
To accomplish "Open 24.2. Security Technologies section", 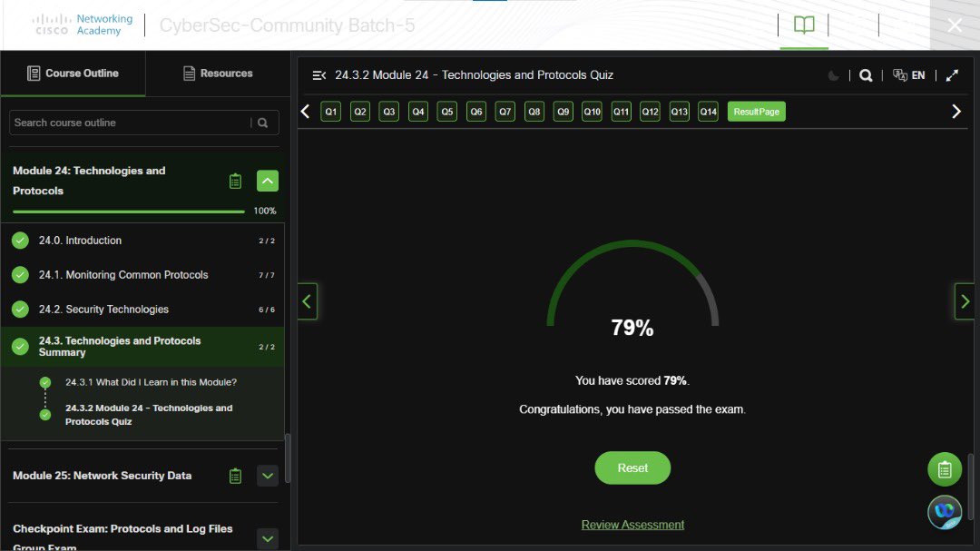I will click(x=142, y=309).
